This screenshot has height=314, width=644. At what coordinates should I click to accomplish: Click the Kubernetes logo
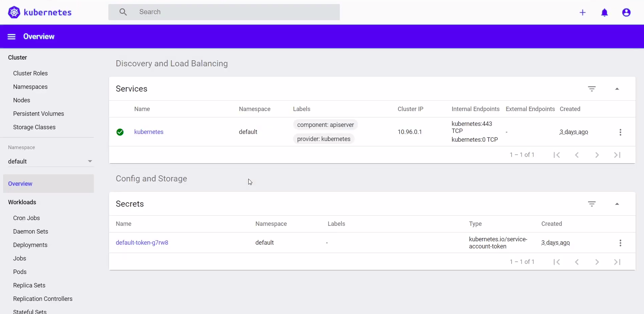14,12
